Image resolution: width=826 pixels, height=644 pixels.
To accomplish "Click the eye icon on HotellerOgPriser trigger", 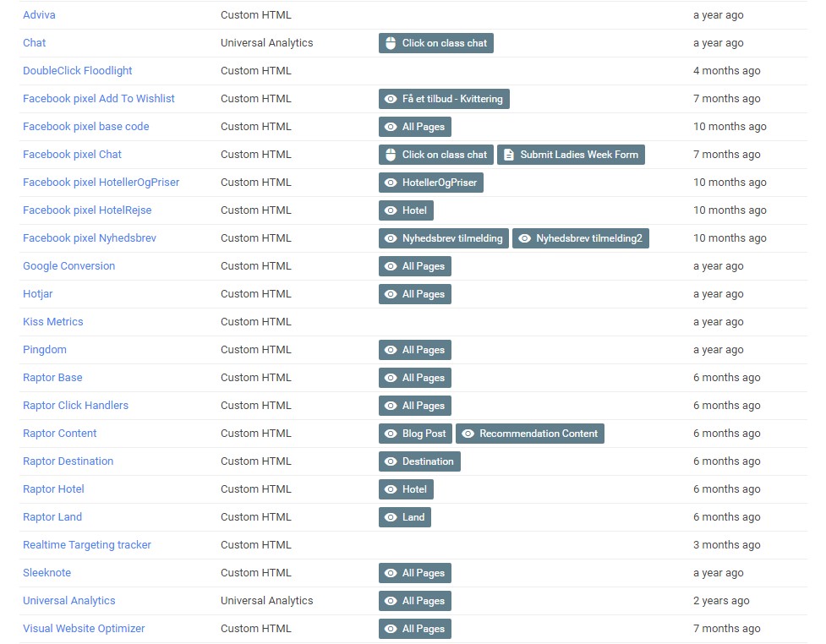I will tap(391, 183).
